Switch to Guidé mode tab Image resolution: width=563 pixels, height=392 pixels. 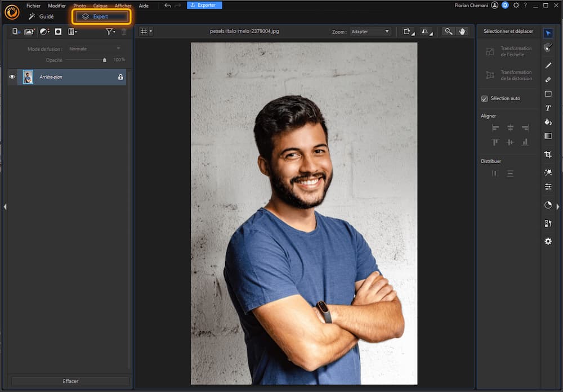[x=41, y=16]
